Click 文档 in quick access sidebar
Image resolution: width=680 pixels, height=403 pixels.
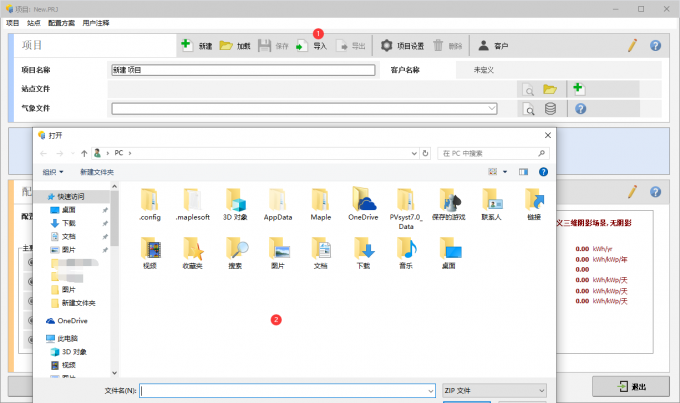(x=69, y=236)
